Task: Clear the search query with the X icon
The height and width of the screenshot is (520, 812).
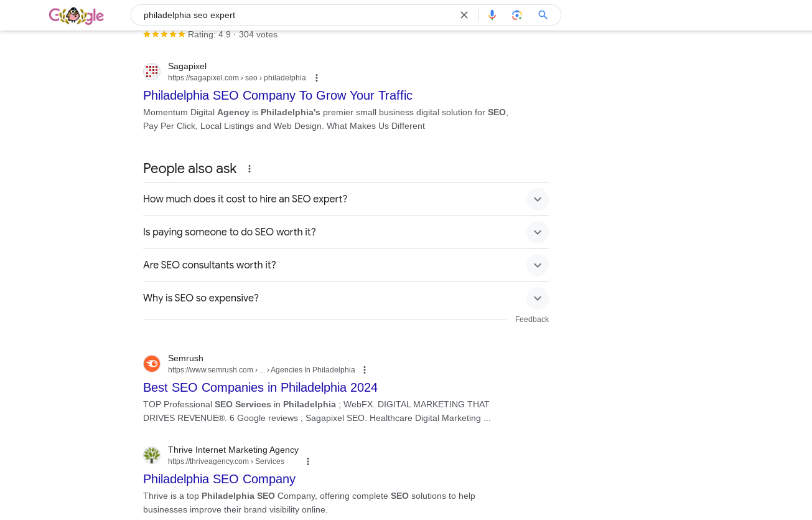Action: tap(464, 15)
